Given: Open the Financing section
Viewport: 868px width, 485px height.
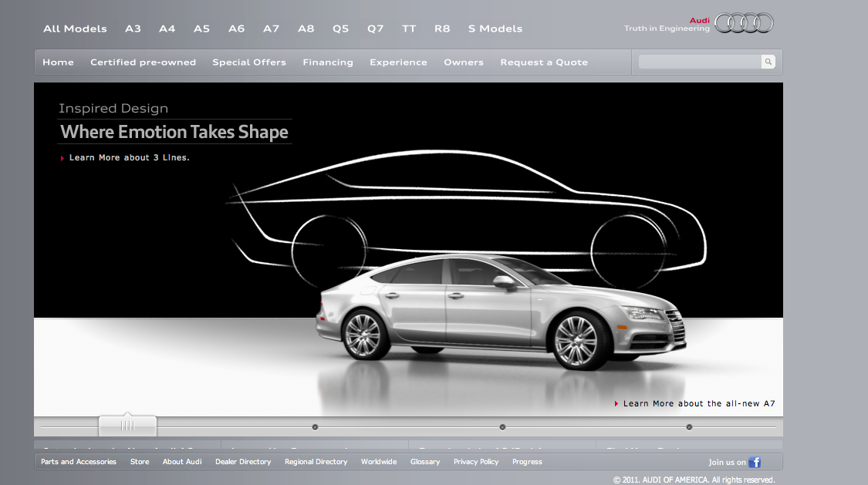Looking at the screenshot, I should (328, 62).
